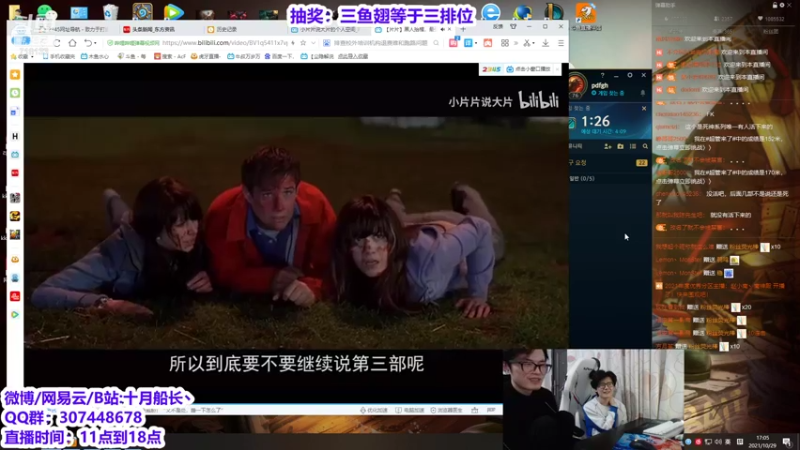The image size is (800, 450).
Task: Click the H icon in browser sidebar
Action: coord(15,136)
